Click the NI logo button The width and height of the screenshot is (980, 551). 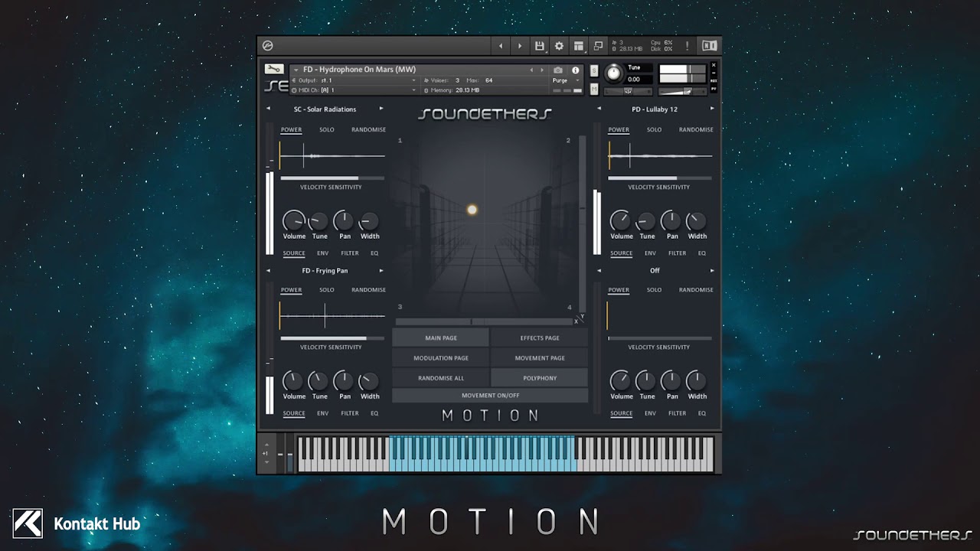point(710,46)
